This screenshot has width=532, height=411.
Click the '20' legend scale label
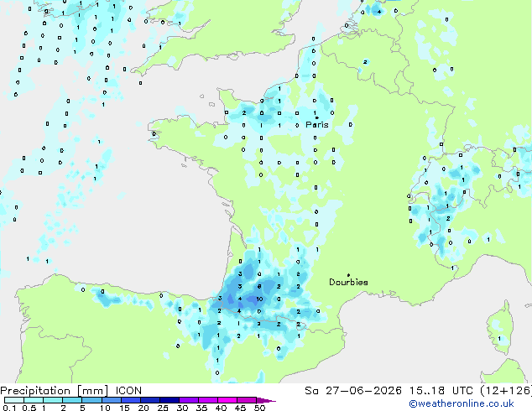pos(143,408)
